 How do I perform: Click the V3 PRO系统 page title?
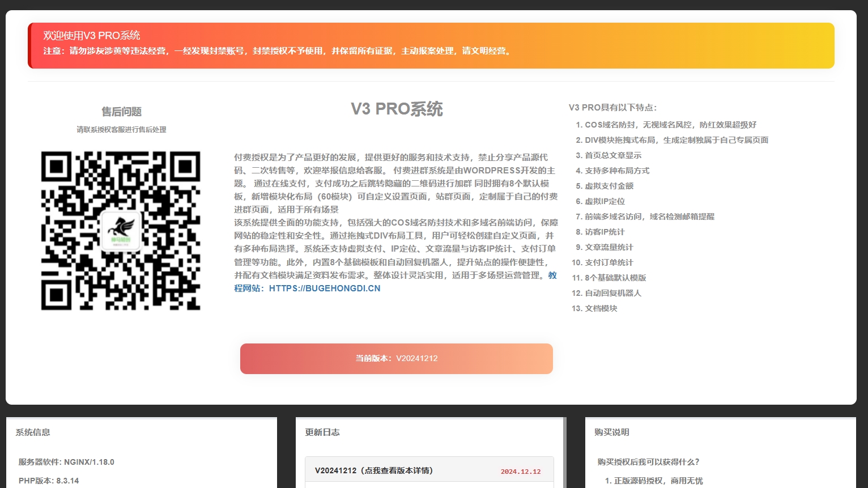[x=396, y=109]
